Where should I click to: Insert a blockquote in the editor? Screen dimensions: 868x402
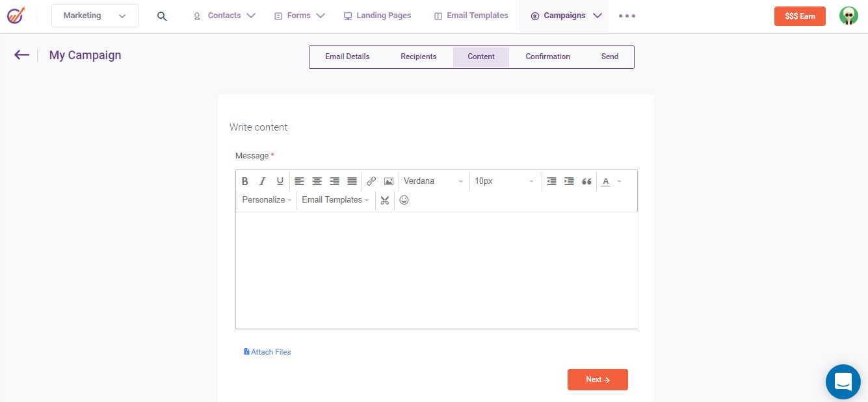pos(586,181)
